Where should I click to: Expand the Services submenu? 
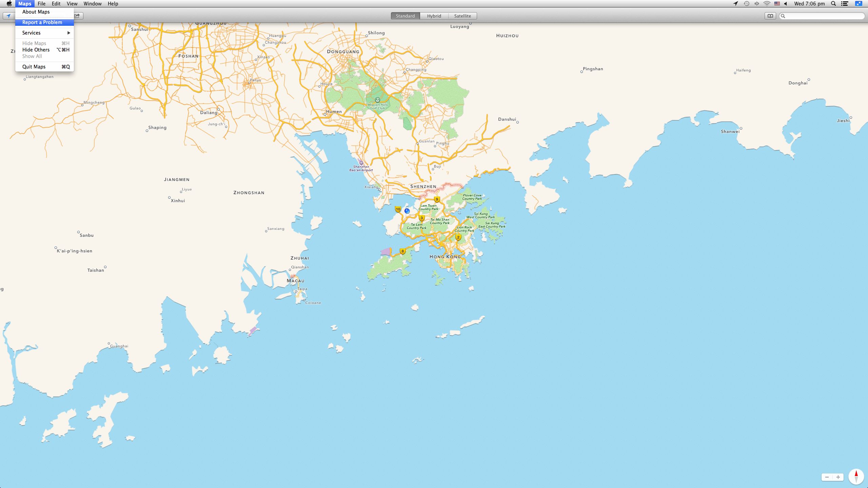coord(44,33)
